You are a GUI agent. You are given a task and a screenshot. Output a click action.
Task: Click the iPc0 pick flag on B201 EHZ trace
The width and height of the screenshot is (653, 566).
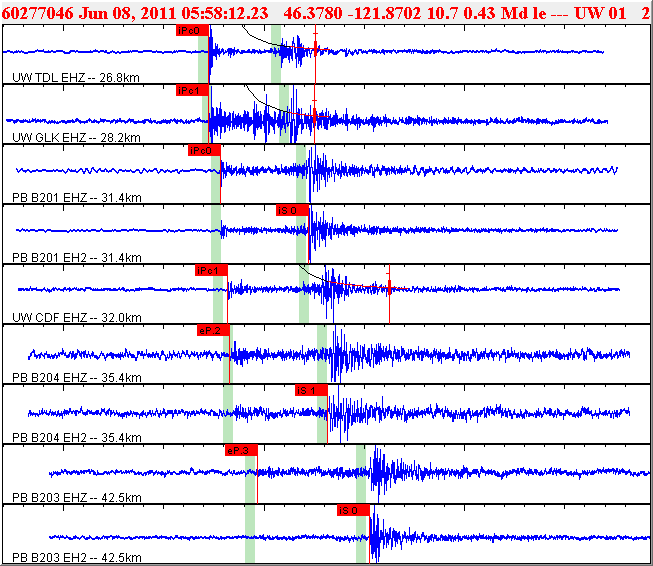204,150
